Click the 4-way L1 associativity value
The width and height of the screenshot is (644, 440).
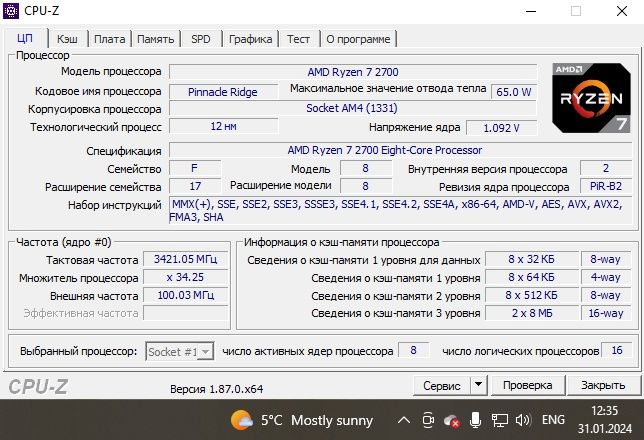606,277
